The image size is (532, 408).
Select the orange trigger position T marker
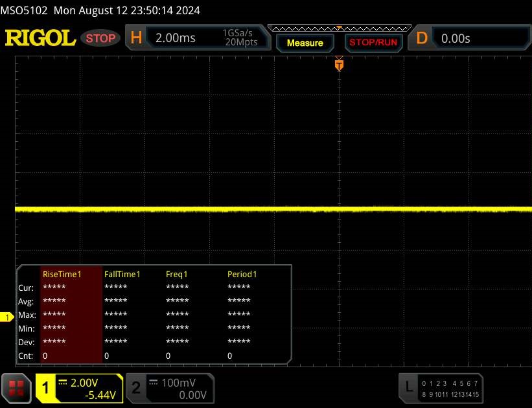338,65
